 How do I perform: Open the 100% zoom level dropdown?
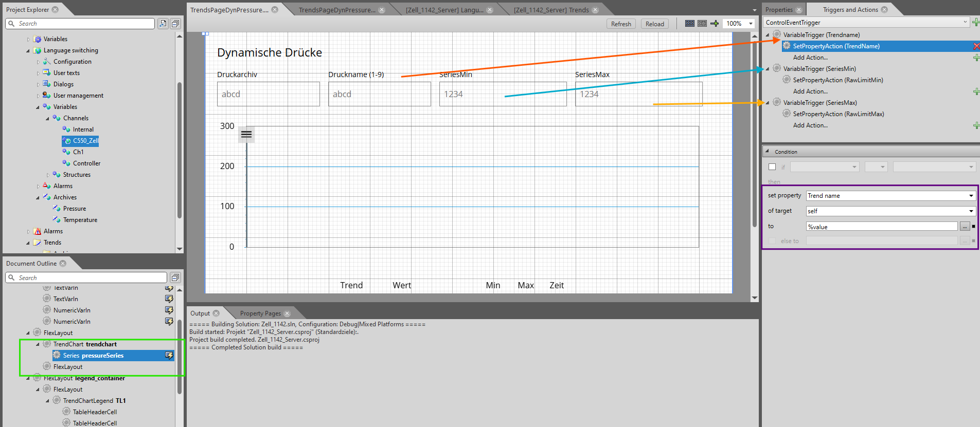[751, 24]
